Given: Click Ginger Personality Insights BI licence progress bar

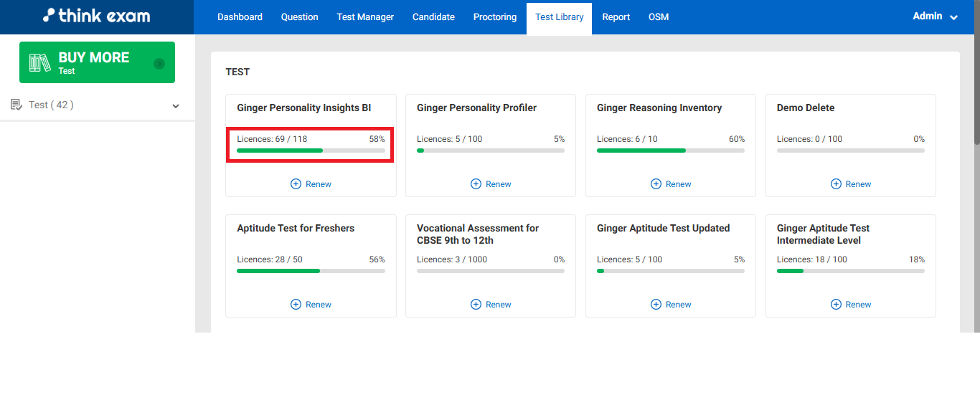Looking at the screenshot, I should point(311,151).
